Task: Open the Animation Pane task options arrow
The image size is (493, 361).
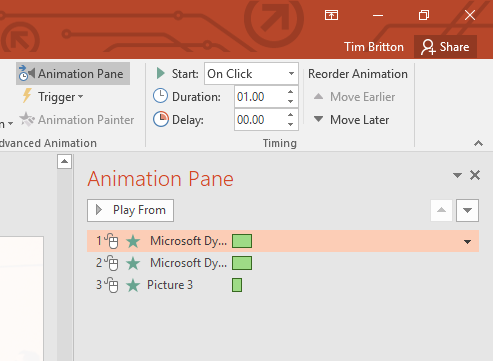Action: (x=457, y=175)
